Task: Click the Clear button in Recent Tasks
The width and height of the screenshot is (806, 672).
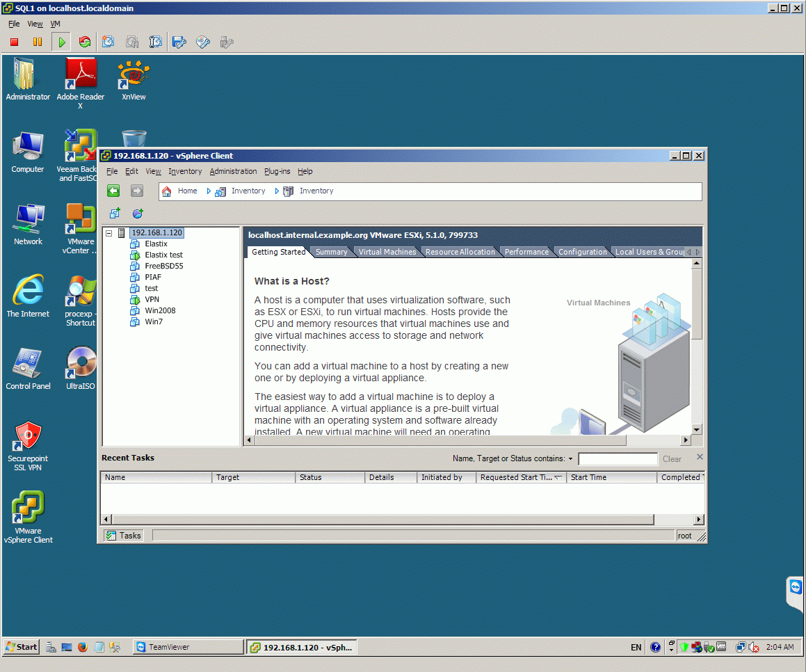Action: [672, 458]
